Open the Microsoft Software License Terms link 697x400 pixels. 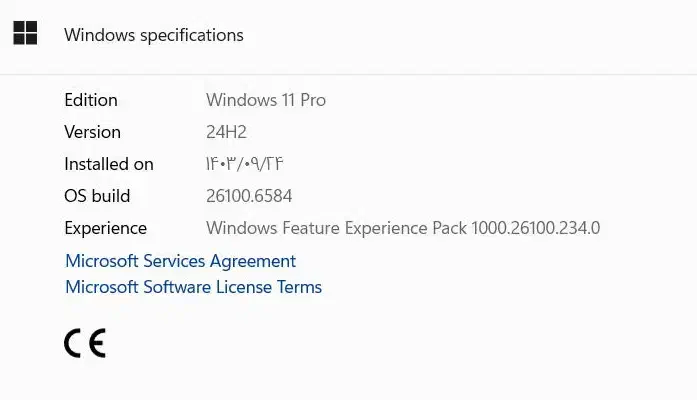(x=193, y=287)
